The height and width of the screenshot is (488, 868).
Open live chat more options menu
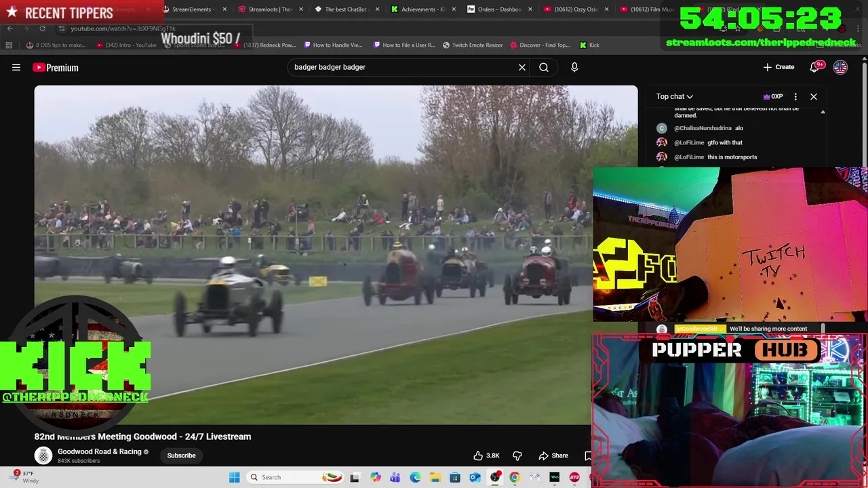[795, 97]
